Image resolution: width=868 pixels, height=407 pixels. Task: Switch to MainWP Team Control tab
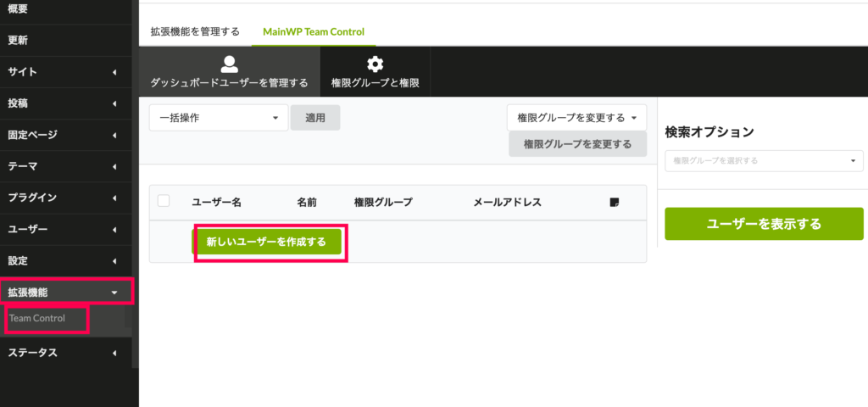(314, 31)
